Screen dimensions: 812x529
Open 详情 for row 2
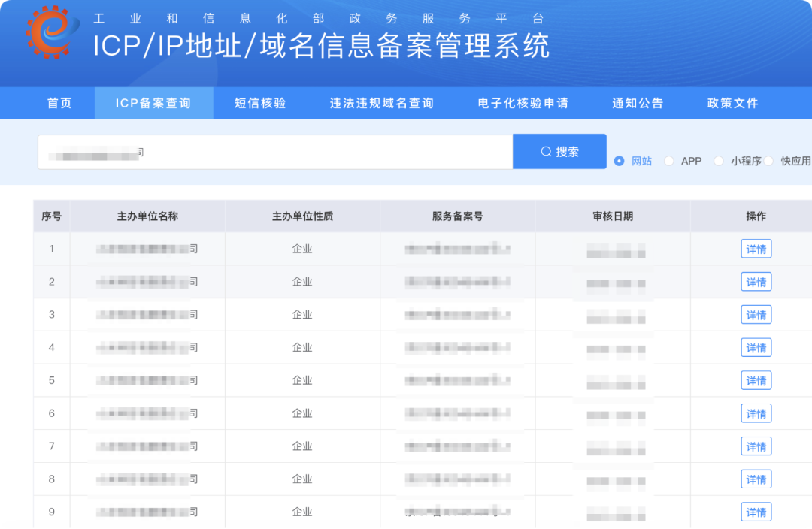coord(756,282)
